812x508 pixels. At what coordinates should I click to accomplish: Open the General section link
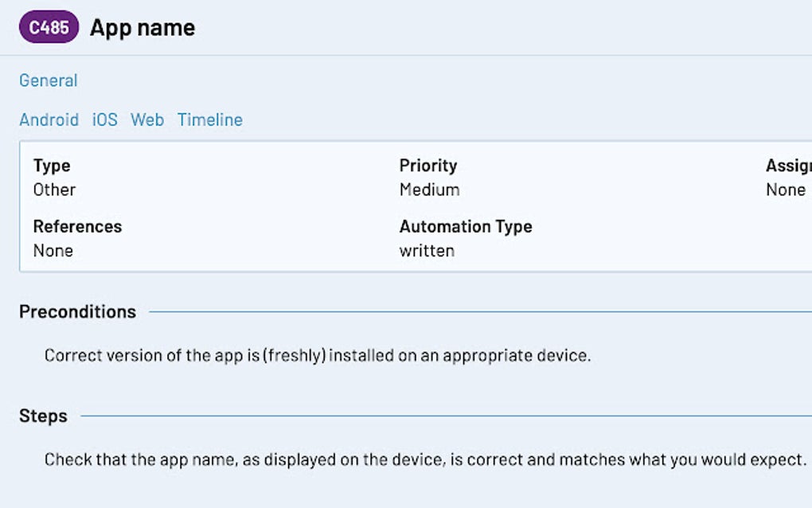49,80
